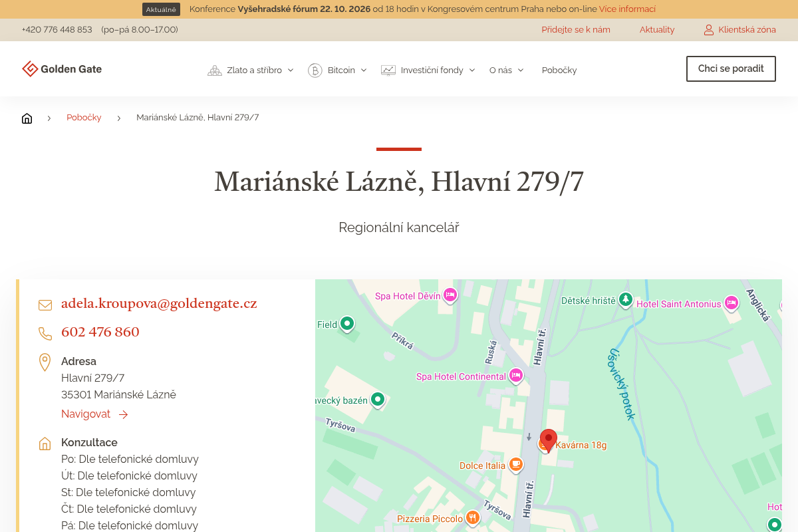Image resolution: width=798 pixels, height=532 pixels.
Task: Open the Pobočky menu item
Action: [x=559, y=70]
